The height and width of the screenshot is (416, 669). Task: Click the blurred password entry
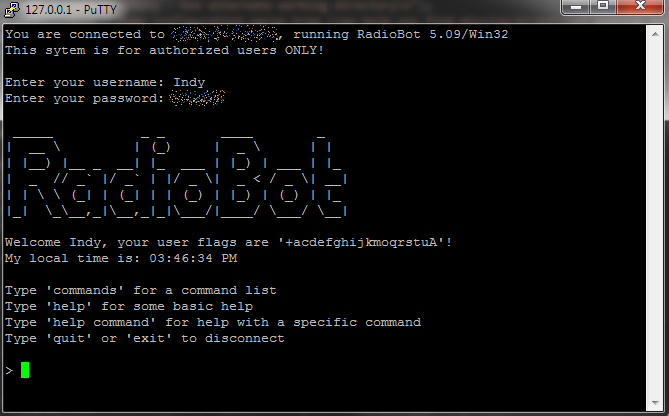coord(197,98)
